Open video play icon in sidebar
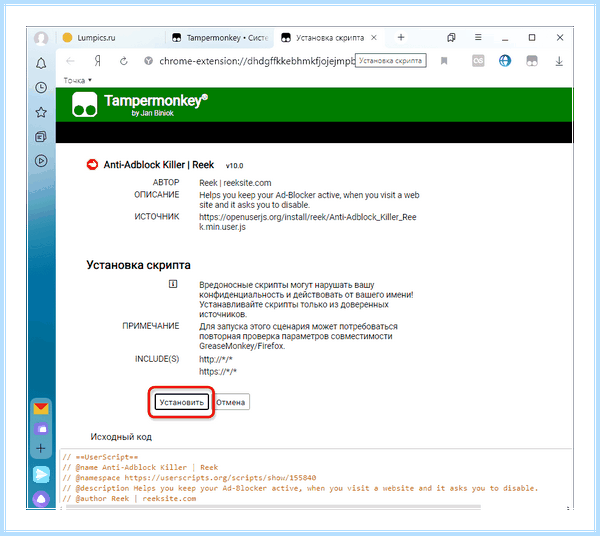The width and height of the screenshot is (600, 536). click(x=41, y=161)
